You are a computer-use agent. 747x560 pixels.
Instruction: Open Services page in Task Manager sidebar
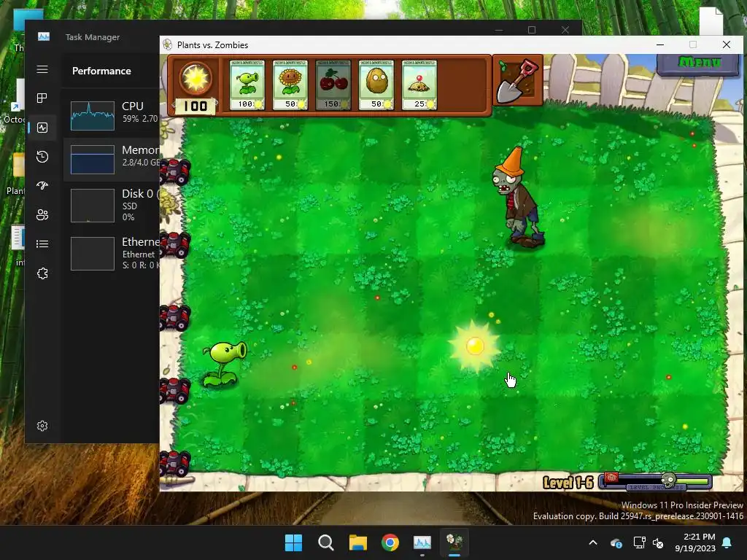[x=42, y=273]
